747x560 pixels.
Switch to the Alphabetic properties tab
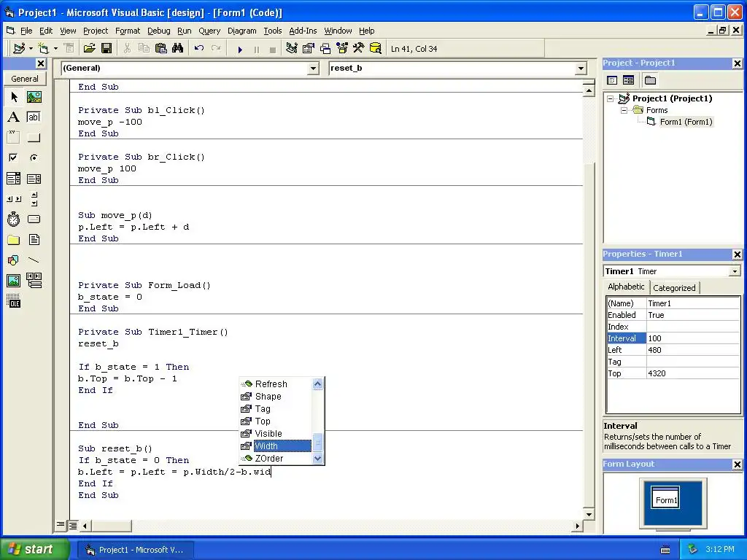[x=626, y=287]
